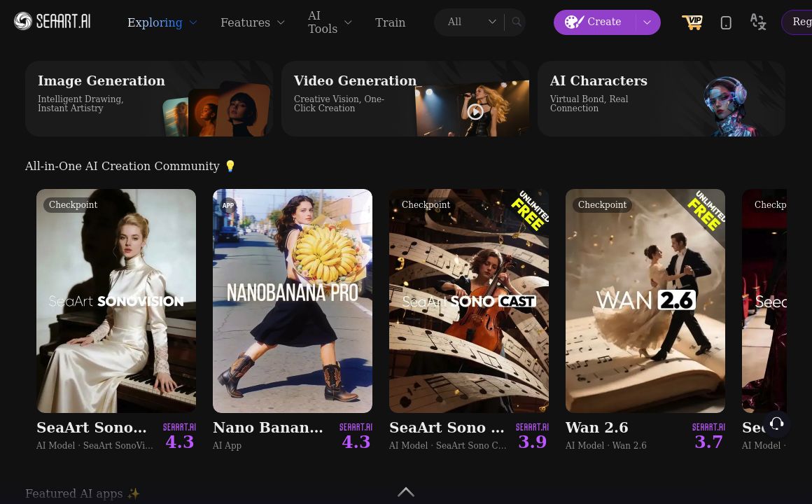Open the customer support headset icon

coord(776,423)
